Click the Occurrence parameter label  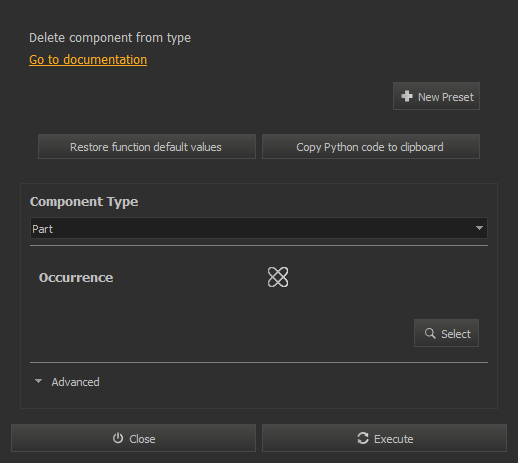[76, 278]
